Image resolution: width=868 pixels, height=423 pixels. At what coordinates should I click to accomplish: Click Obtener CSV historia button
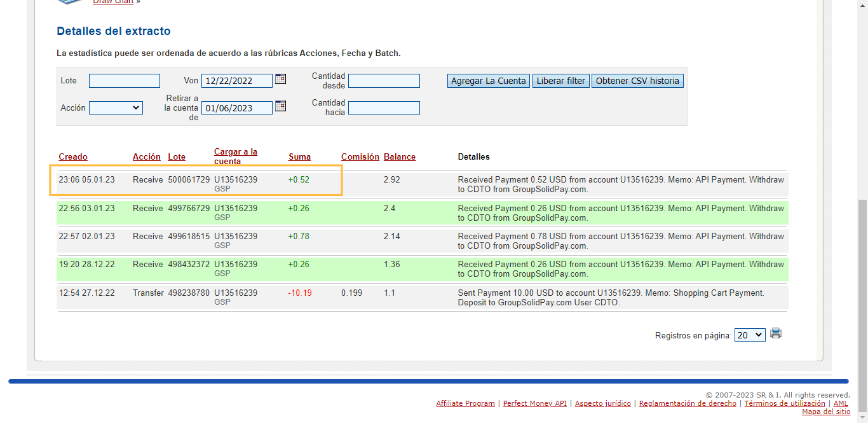pos(637,81)
